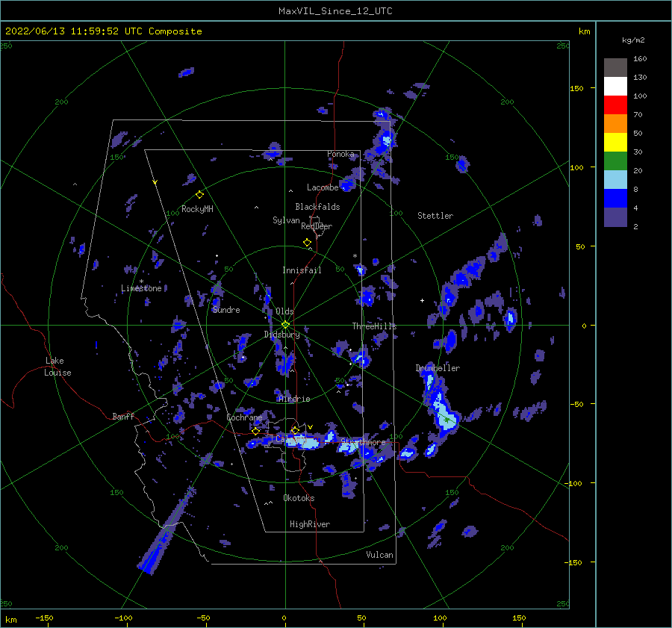This screenshot has height=628, width=672.
Task: Click the Cochrane label
Action: coord(244,417)
